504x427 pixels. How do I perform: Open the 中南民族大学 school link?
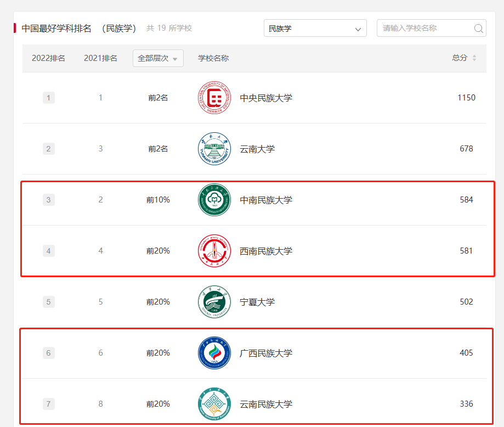tap(266, 200)
